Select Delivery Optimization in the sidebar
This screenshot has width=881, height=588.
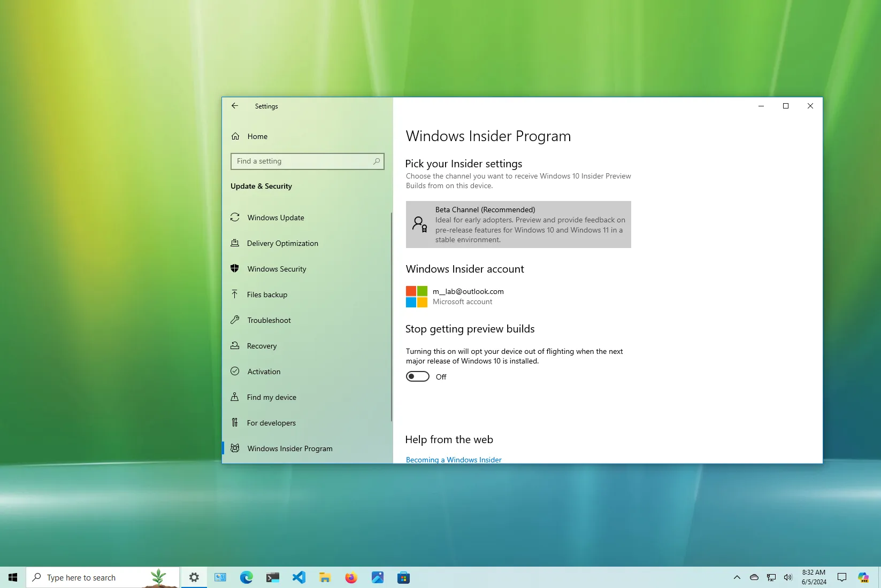281,243
